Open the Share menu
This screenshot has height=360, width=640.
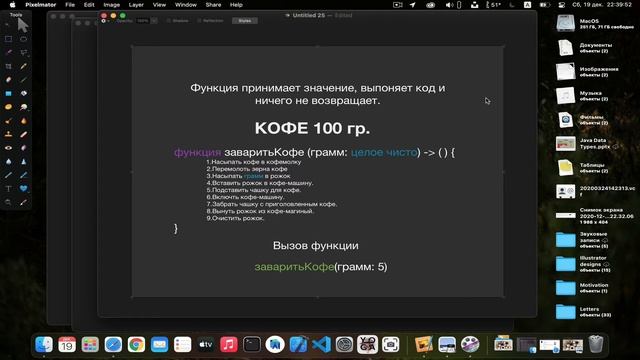(x=213, y=5)
